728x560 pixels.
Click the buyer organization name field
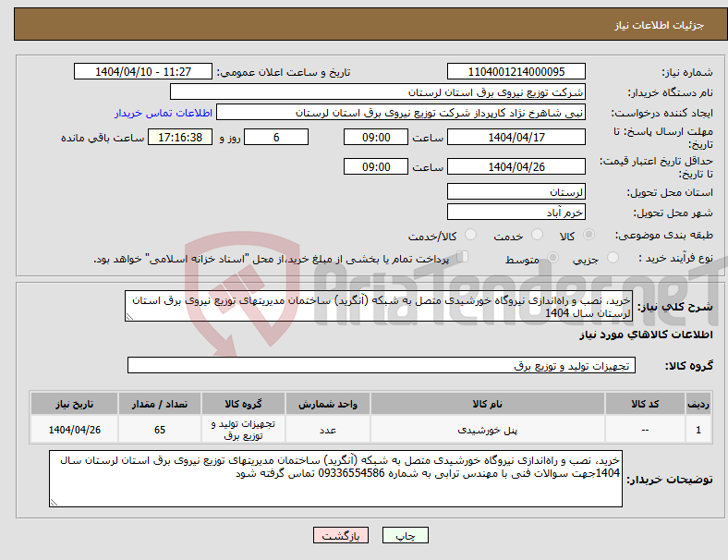[x=378, y=91]
